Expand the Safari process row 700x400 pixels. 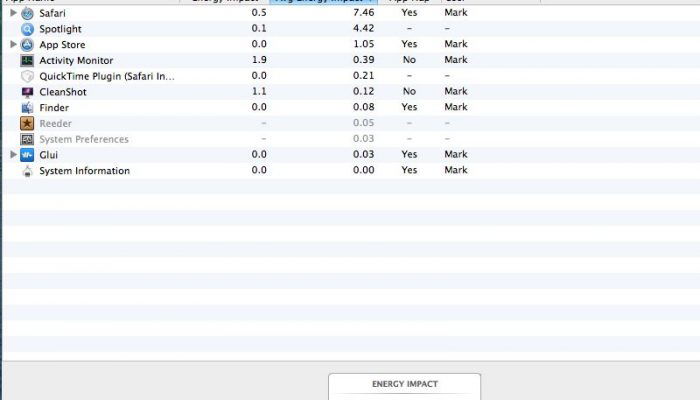click(13, 12)
